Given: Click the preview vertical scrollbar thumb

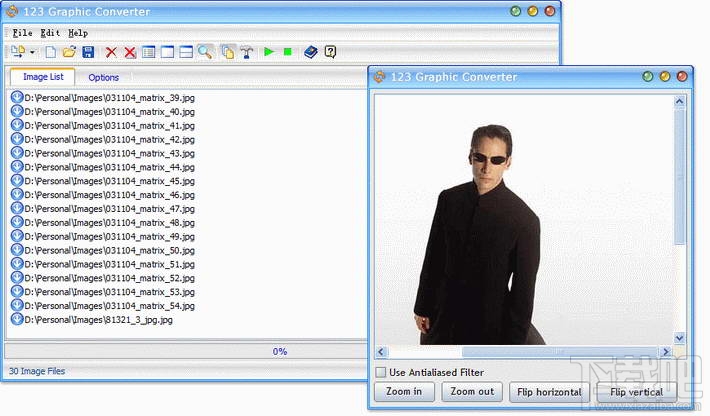Looking at the screenshot, I should [x=679, y=177].
